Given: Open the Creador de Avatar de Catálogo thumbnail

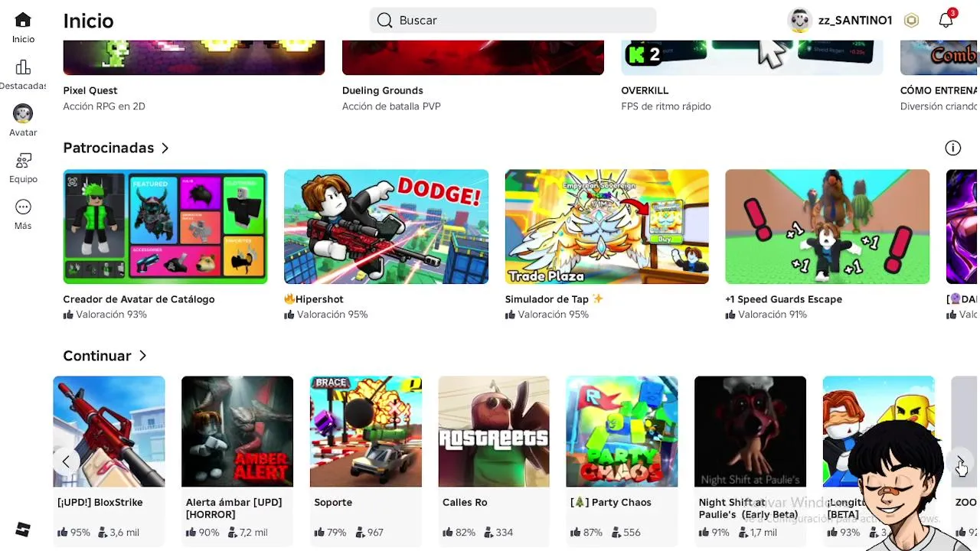Looking at the screenshot, I should coord(165,227).
